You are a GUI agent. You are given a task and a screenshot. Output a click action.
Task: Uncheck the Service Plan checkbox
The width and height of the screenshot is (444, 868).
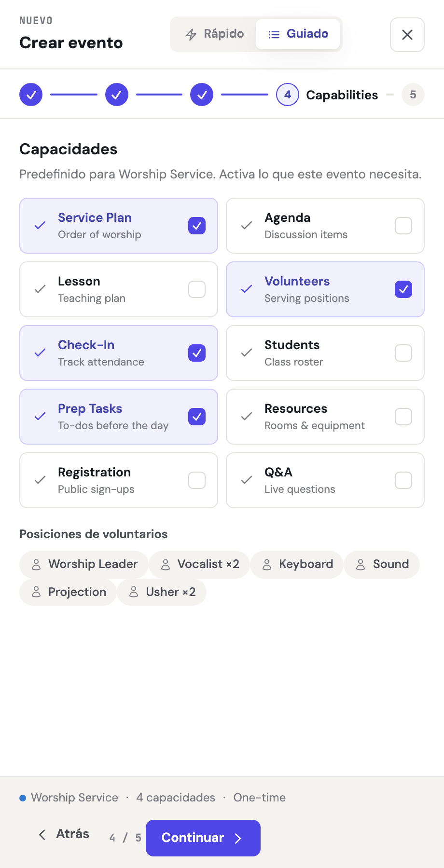pyautogui.click(x=197, y=226)
